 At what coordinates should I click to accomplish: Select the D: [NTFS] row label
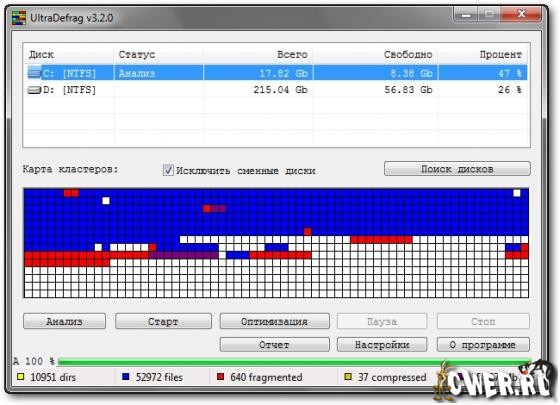click(x=70, y=90)
